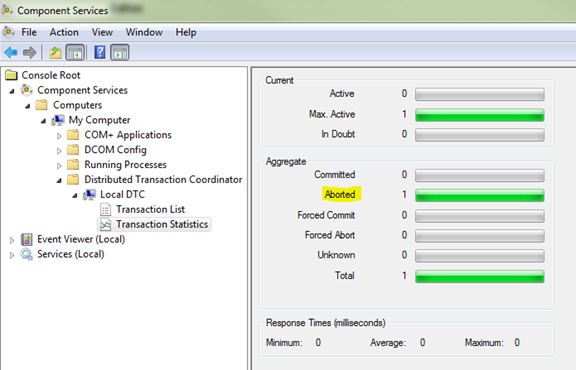
Task: Expand the COM+ Applications node
Action: 59,136
